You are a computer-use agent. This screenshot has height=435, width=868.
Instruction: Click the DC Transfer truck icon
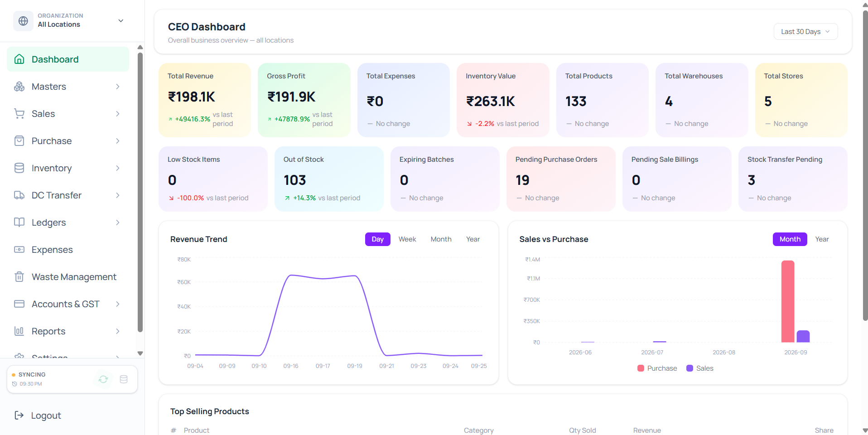tap(19, 195)
